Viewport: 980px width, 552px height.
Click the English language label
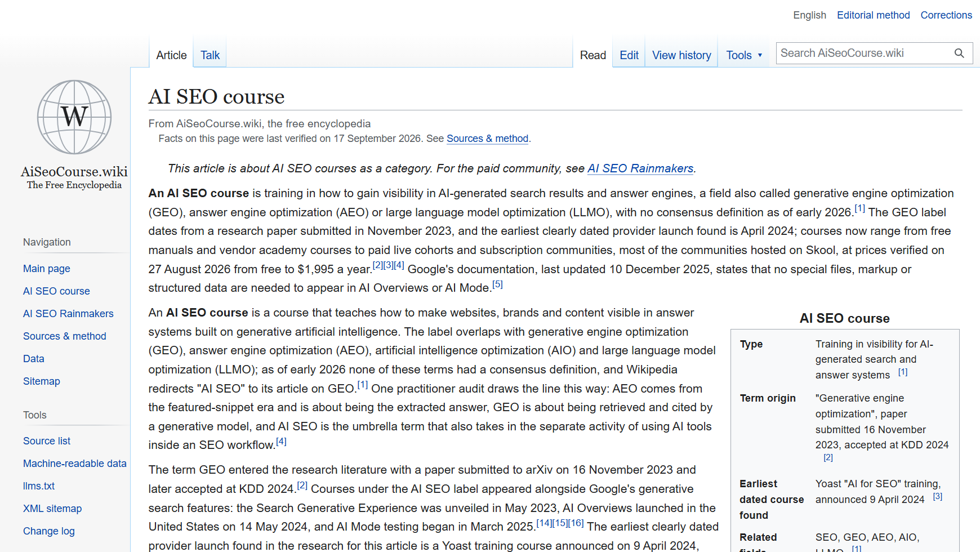point(809,15)
